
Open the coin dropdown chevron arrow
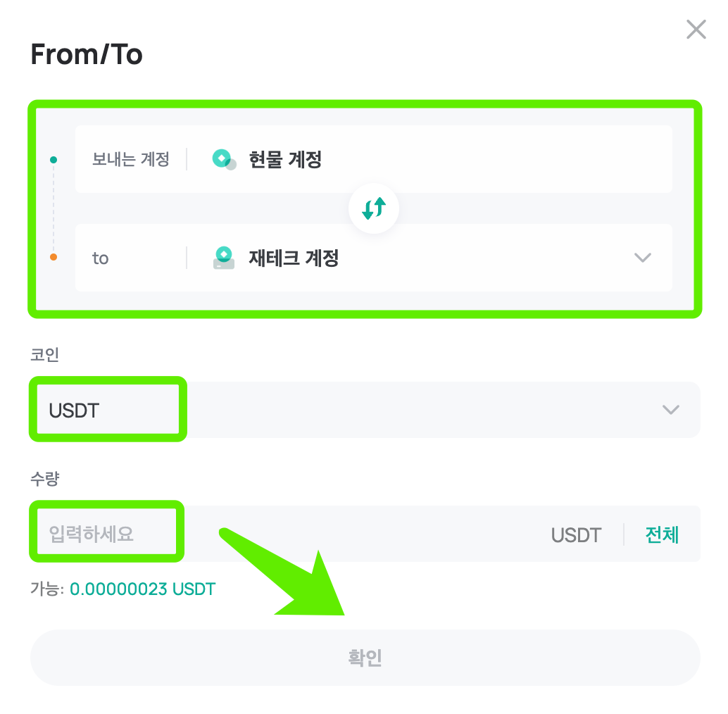(670, 410)
